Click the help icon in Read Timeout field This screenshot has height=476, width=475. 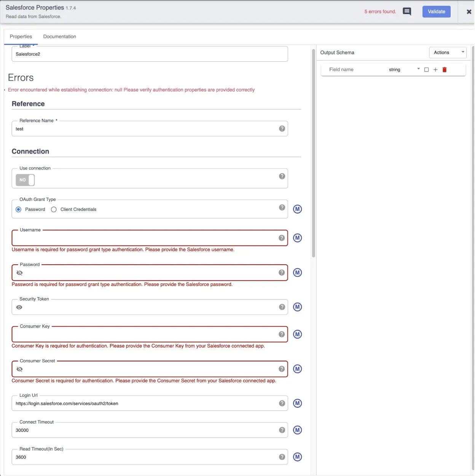pos(282,457)
